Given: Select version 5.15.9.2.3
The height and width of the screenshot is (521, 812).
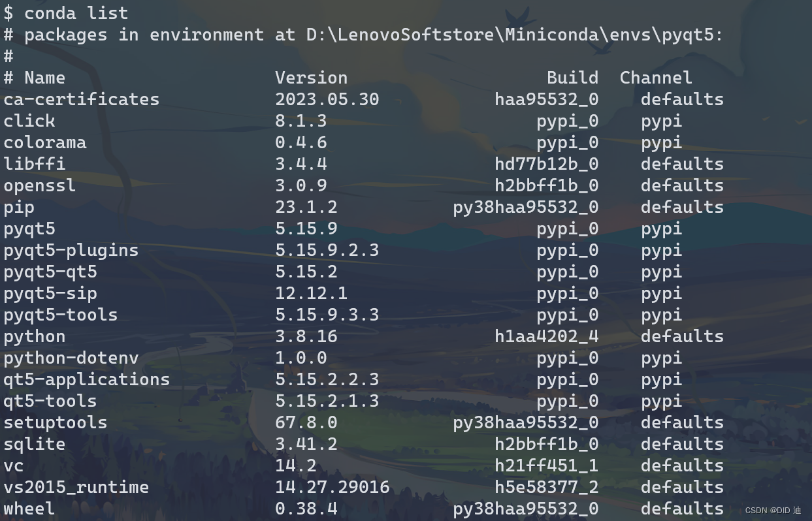Looking at the screenshot, I should 327,249.
